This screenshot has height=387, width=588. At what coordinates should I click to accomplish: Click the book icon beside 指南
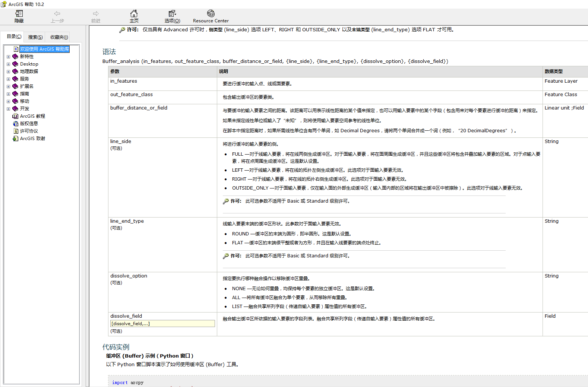[15, 94]
